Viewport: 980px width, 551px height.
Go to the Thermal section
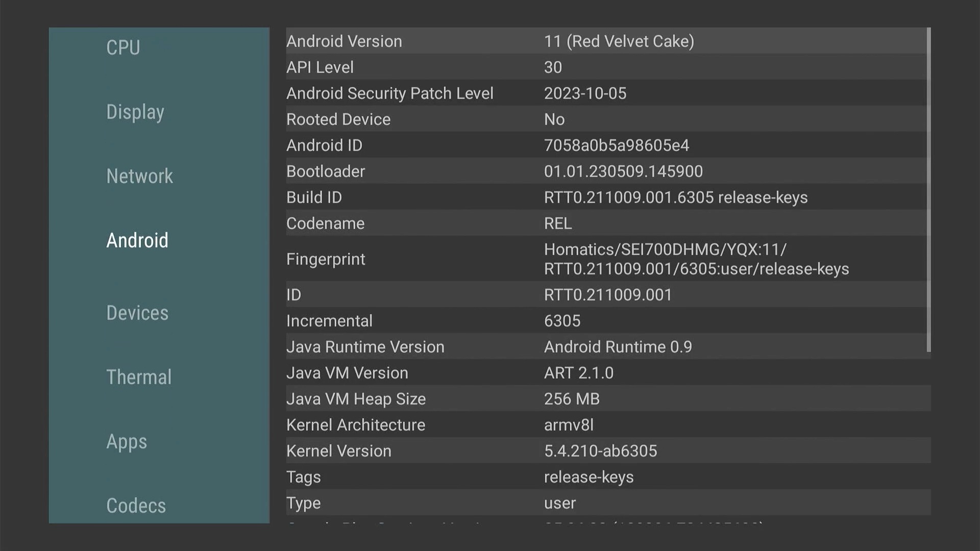click(139, 377)
